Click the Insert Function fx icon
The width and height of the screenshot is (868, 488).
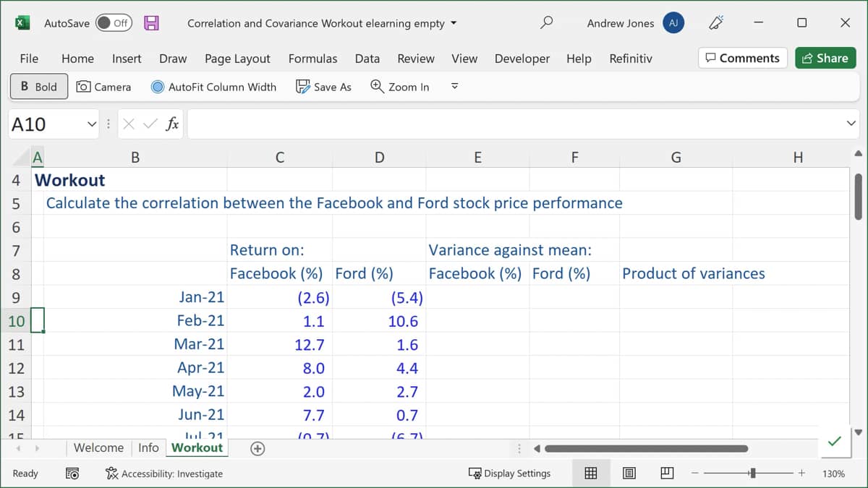(x=172, y=124)
